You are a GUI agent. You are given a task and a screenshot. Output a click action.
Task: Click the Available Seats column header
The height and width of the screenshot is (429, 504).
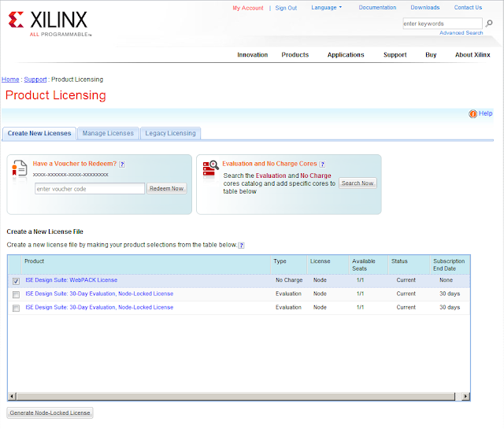tap(369, 264)
